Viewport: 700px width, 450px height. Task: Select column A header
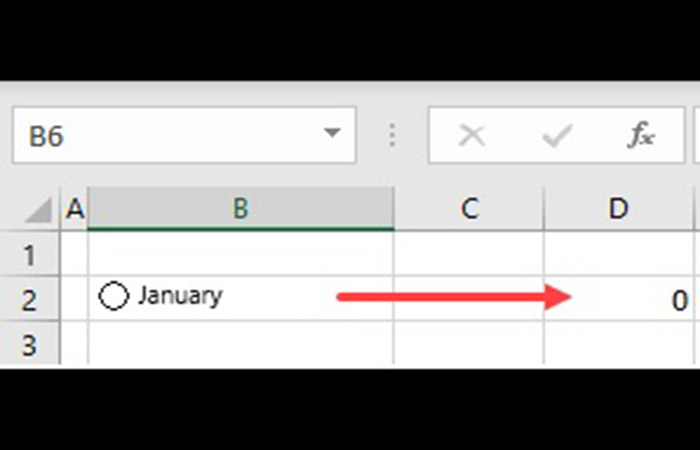[x=74, y=208]
